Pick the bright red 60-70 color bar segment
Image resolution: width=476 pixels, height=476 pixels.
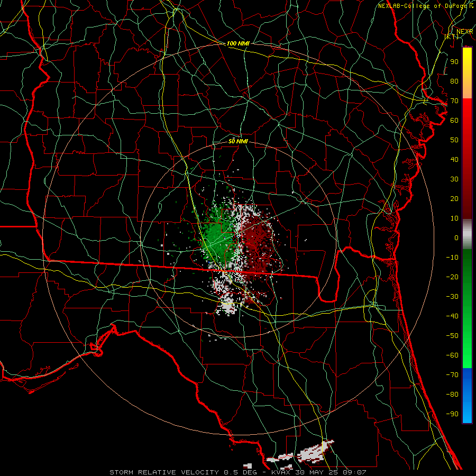pos(467,108)
